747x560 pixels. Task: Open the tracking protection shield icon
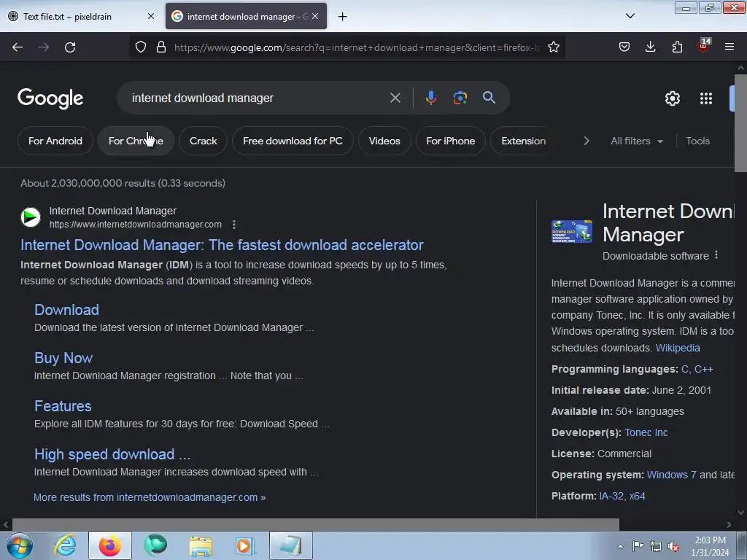pyautogui.click(x=141, y=47)
